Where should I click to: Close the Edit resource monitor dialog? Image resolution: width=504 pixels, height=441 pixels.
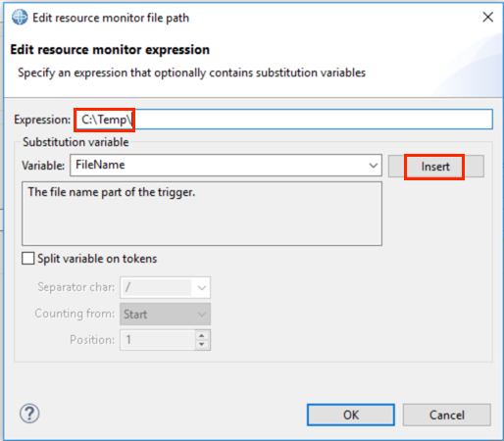(x=488, y=17)
